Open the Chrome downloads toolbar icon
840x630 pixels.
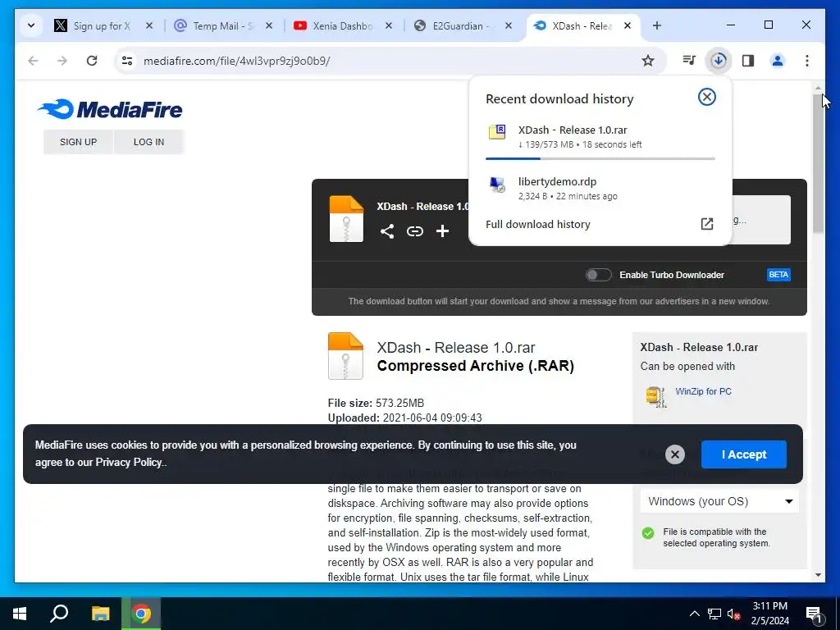pos(719,61)
